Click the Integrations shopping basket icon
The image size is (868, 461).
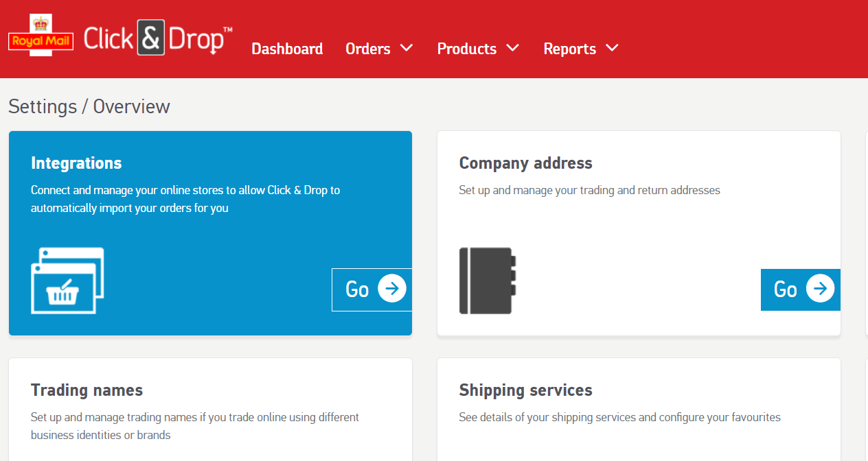point(67,281)
